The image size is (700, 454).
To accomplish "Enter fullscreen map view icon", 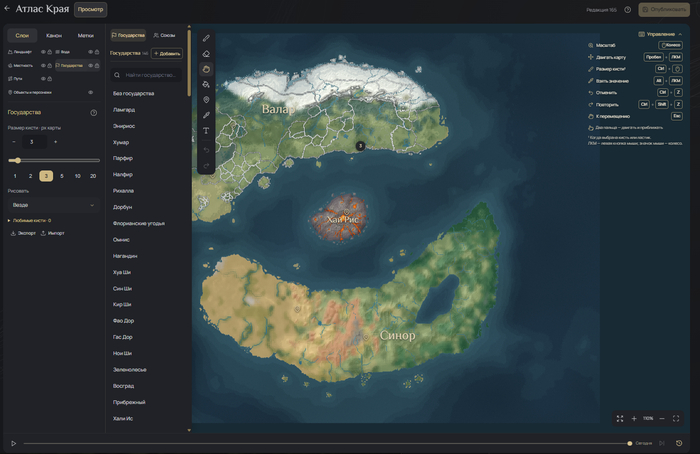I will [x=676, y=418].
